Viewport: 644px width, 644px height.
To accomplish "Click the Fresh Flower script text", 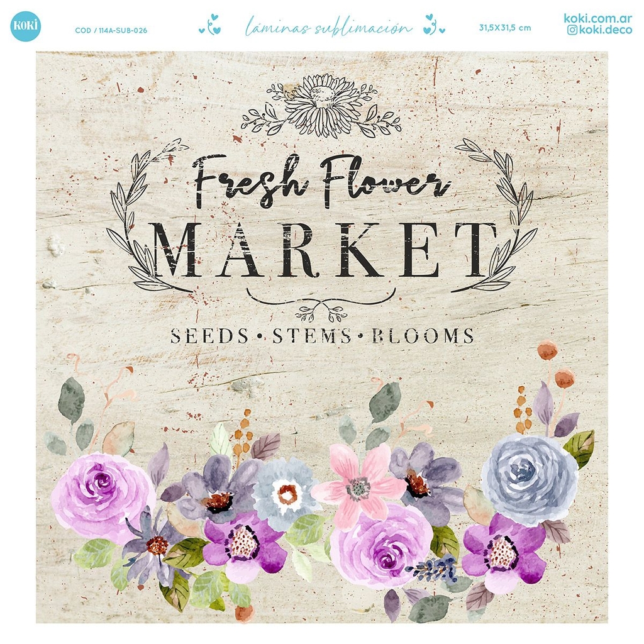I will (x=321, y=180).
